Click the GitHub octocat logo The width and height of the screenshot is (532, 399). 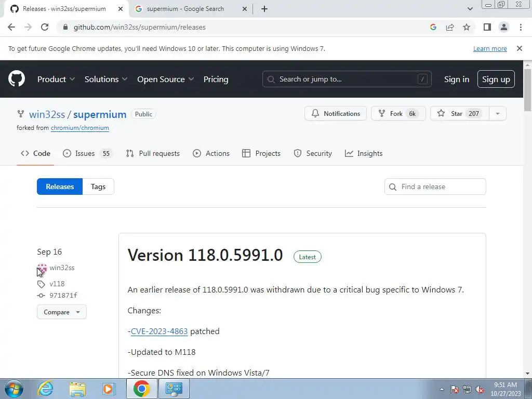[x=17, y=79]
